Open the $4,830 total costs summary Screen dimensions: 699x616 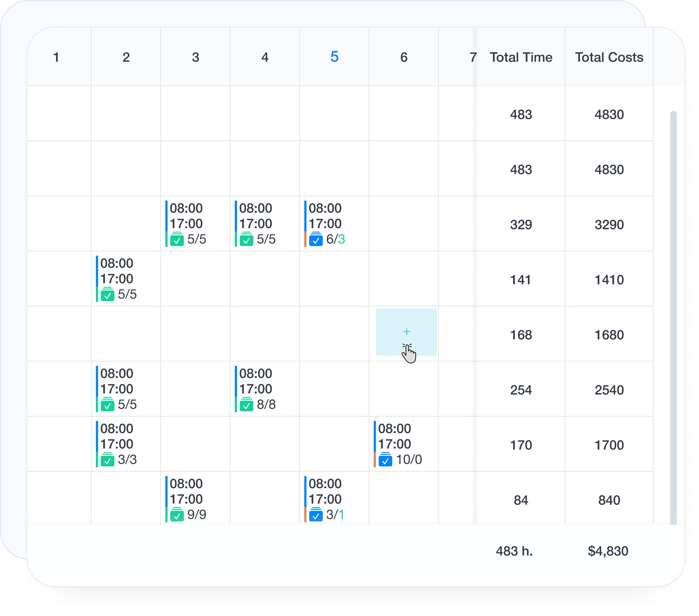(608, 551)
